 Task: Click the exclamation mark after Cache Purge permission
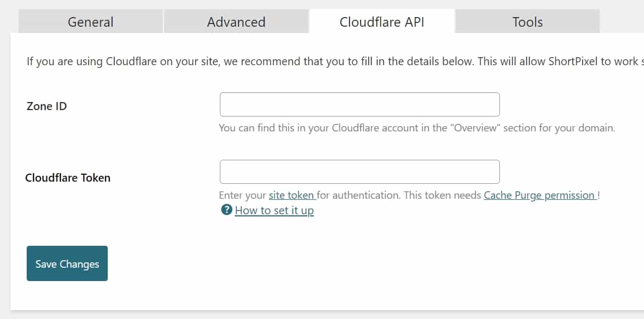point(599,195)
